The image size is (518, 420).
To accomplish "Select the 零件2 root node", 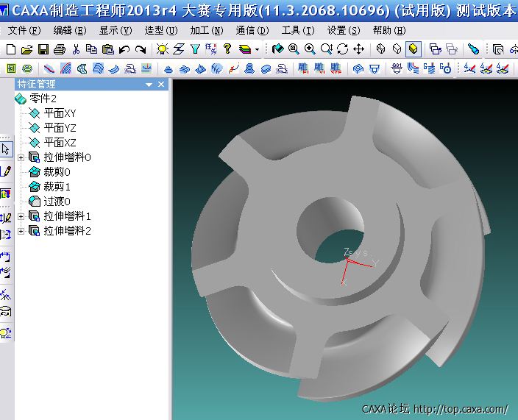I will point(43,99).
